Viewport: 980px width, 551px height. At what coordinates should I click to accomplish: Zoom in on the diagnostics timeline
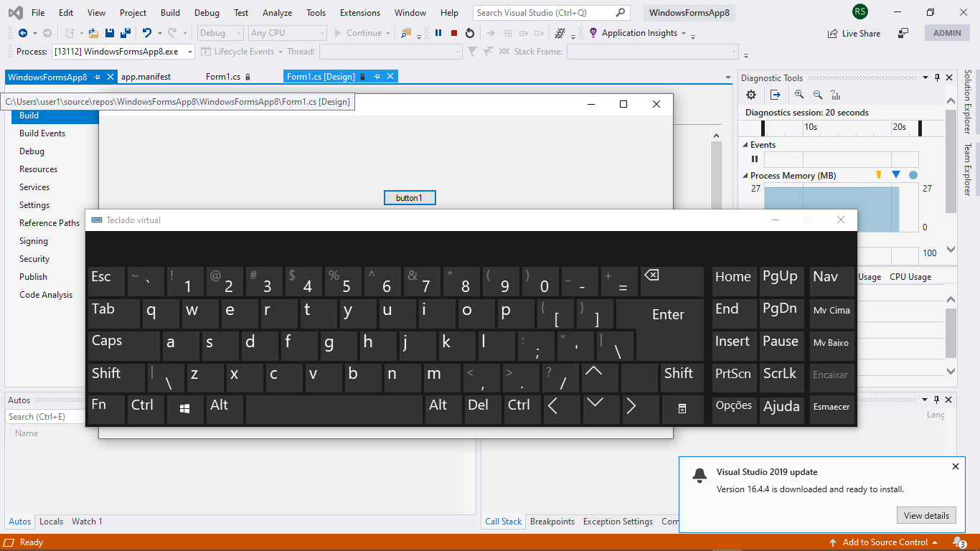(799, 95)
